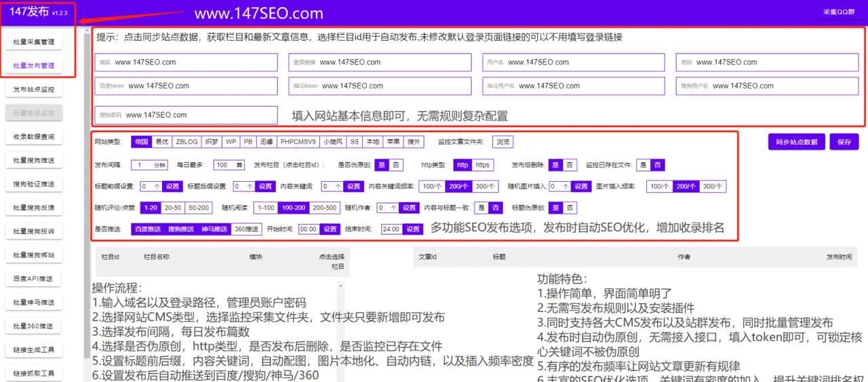Toggle 360推送 push option

click(247, 229)
